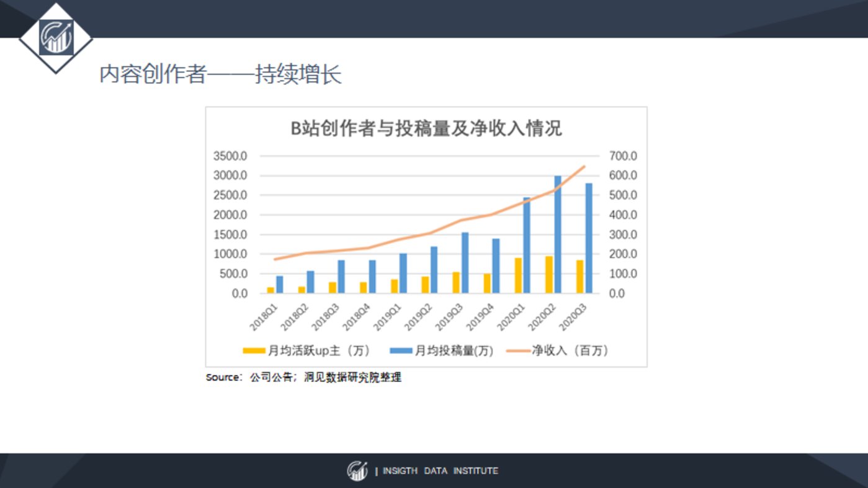Select the blue bar for 2020Q3
This screenshot has width=868, height=488.
[x=589, y=238]
